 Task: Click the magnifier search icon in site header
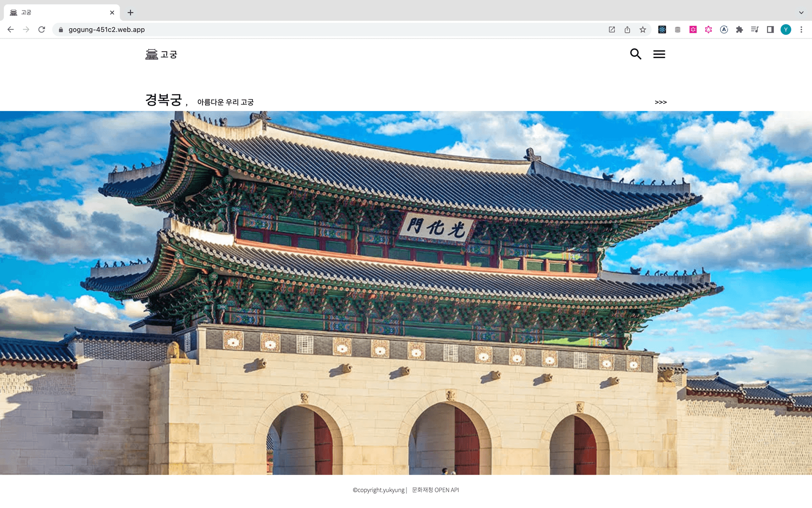(x=635, y=54)
